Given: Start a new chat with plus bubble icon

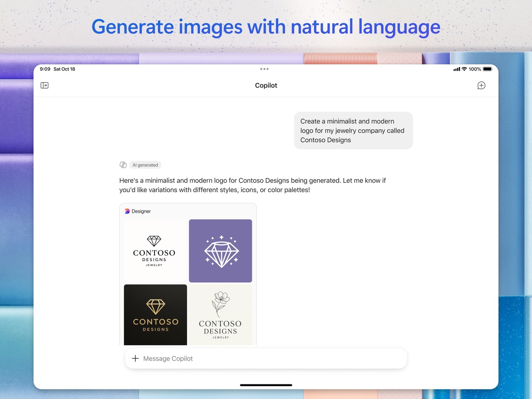Looking at the screenshot, I should [481, 85].
